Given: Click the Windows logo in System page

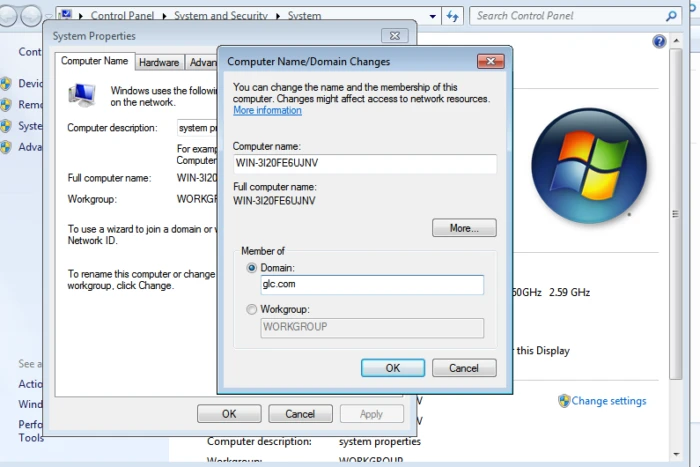Looking at the screenshot, I should [x=589, y=166].
